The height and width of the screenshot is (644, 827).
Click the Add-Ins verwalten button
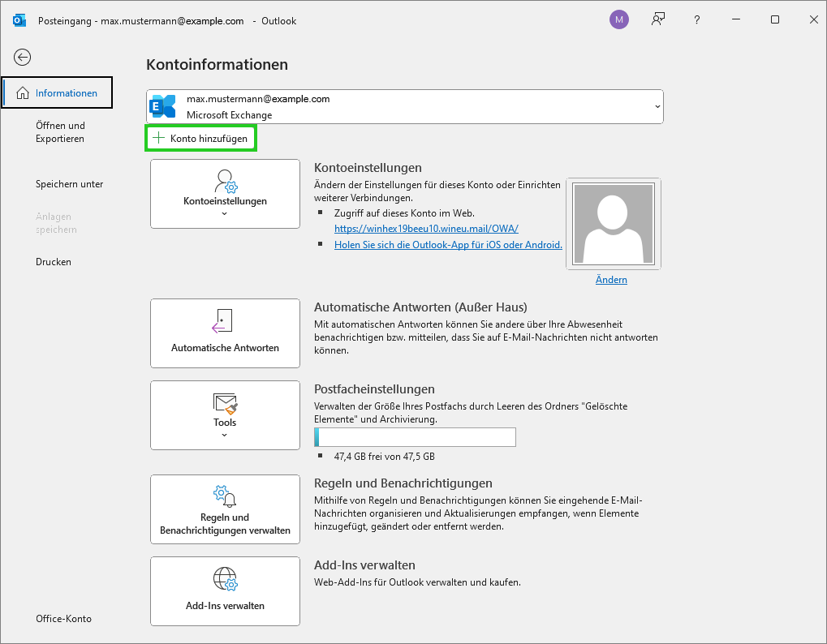coord(225,591)
